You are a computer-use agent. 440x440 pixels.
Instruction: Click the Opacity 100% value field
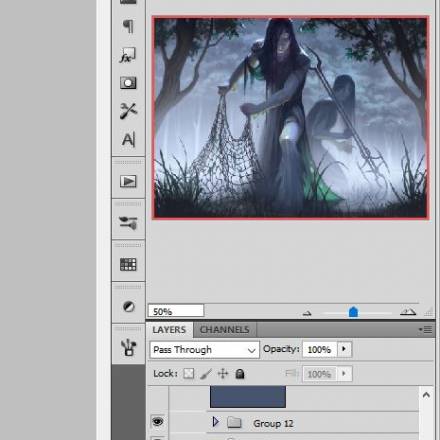coord(320,349)
